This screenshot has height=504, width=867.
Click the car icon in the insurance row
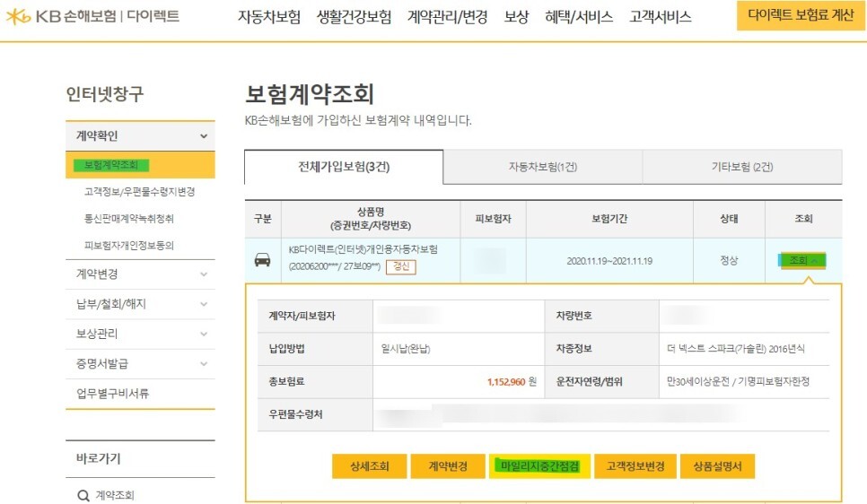262,260
